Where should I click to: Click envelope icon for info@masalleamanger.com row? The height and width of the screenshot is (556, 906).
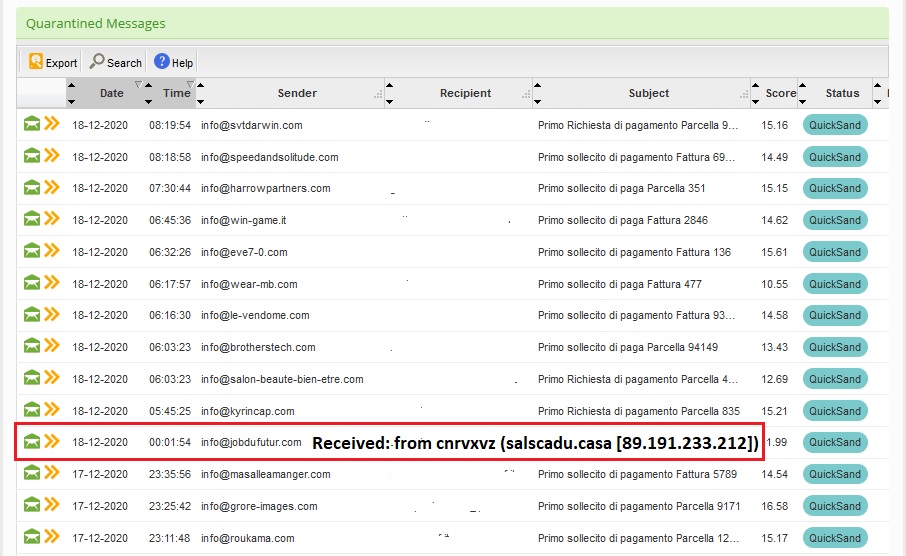click(32, 473)
